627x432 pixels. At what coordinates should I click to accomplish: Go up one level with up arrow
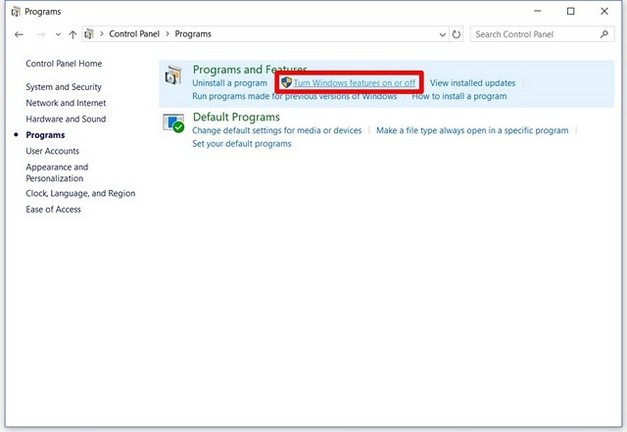tap(72, 35)
